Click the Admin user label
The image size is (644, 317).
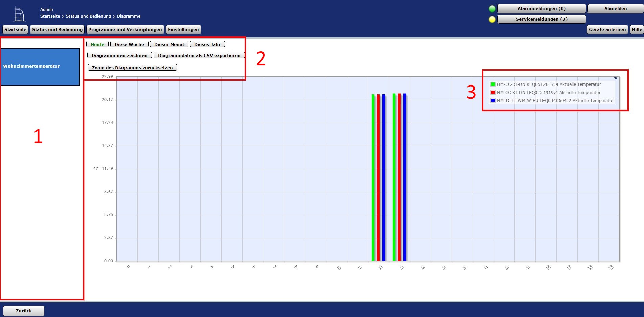(47, 10)
